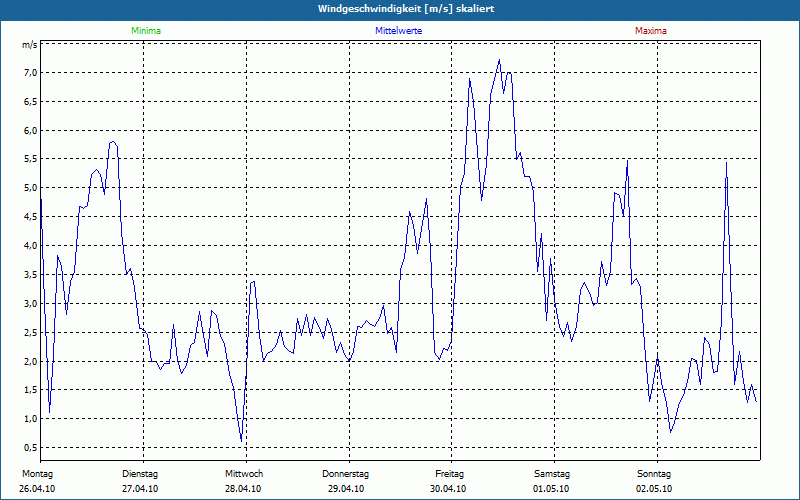The width and height of the screenshot is (800, 500).
Task: Click the 2,0 y-axis value
Action: click(x=30, y=361)
